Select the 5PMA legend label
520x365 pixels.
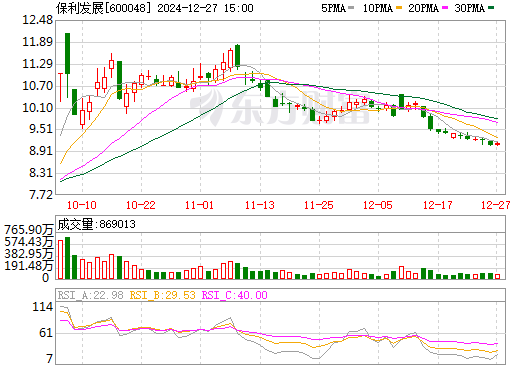pos(333,8)
